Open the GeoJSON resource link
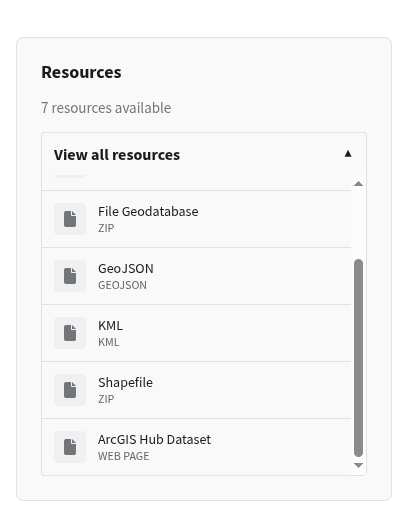The width and height of the screenshot is (412, 517). click(x=126, y=269)
